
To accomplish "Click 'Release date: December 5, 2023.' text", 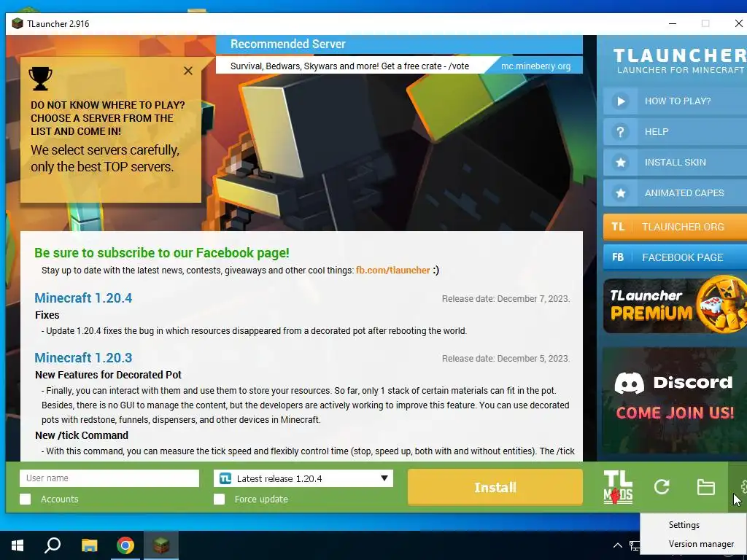I will pos(506,359).
